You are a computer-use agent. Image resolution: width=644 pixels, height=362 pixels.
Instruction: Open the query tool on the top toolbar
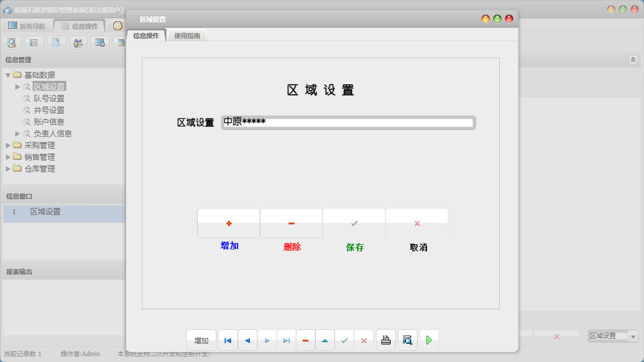[x=12, y=43]
